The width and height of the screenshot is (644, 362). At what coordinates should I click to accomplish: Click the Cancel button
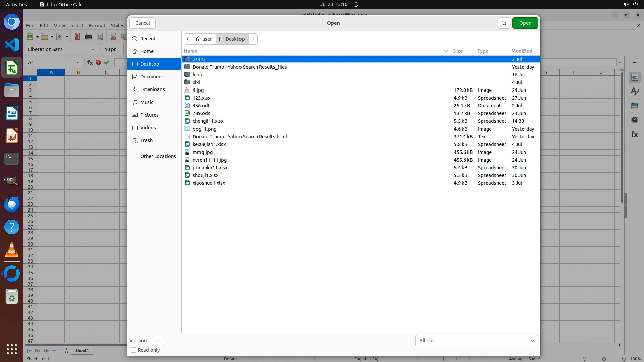point(142,23)
